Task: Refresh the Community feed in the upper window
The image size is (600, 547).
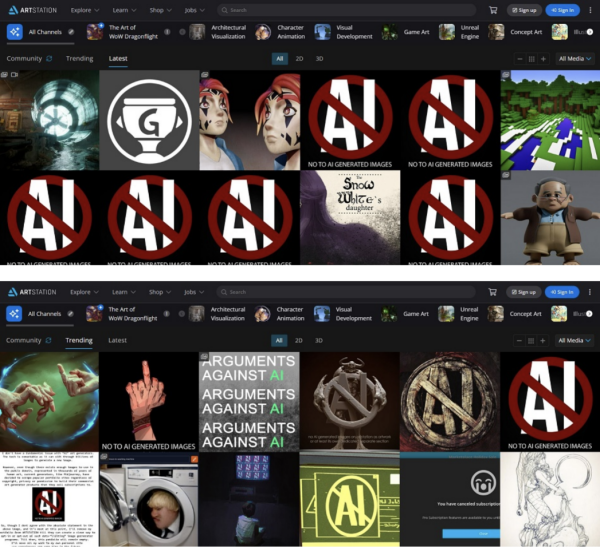Action: point(49,59)
